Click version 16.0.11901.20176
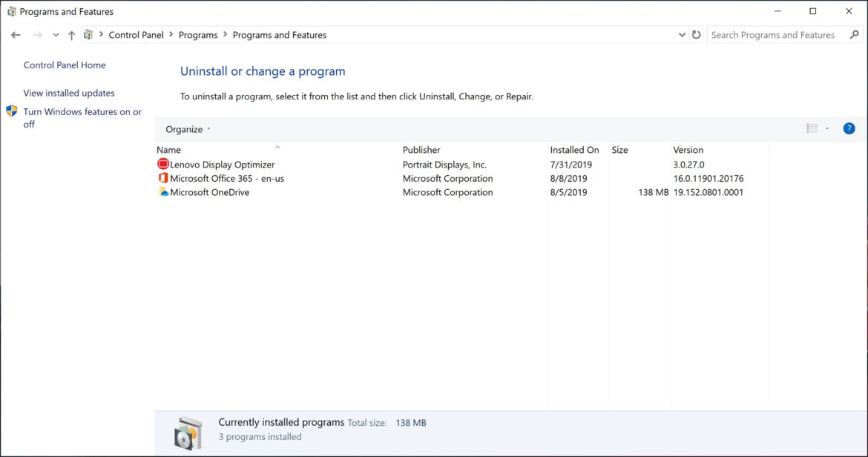 (708, 178)
